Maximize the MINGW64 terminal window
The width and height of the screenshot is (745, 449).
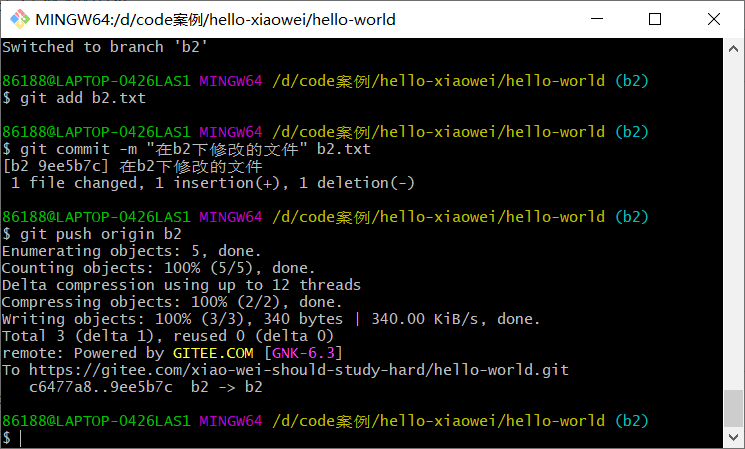point(655,19)
